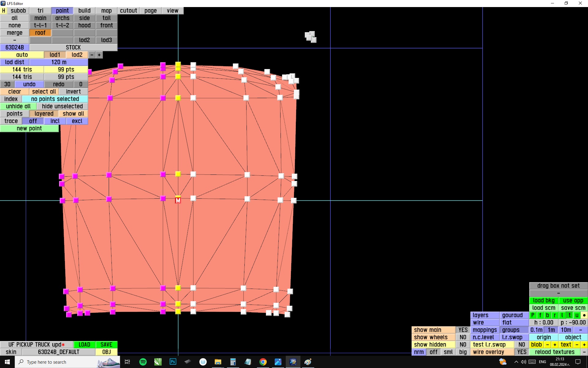This screenshot has width=588, height=368.
Task: Decrease blob size with minus button
Action: 547,345
